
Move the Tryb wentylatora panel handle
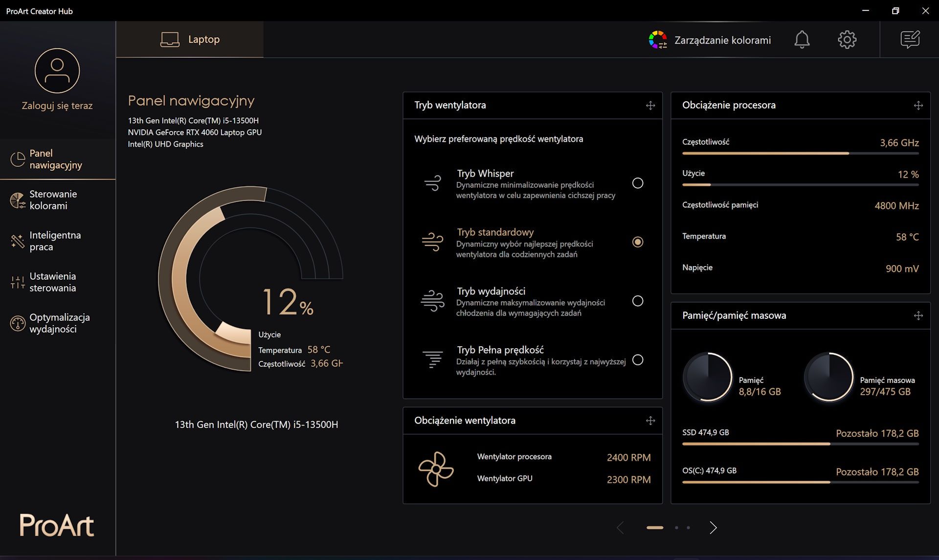tap(650, 105)
